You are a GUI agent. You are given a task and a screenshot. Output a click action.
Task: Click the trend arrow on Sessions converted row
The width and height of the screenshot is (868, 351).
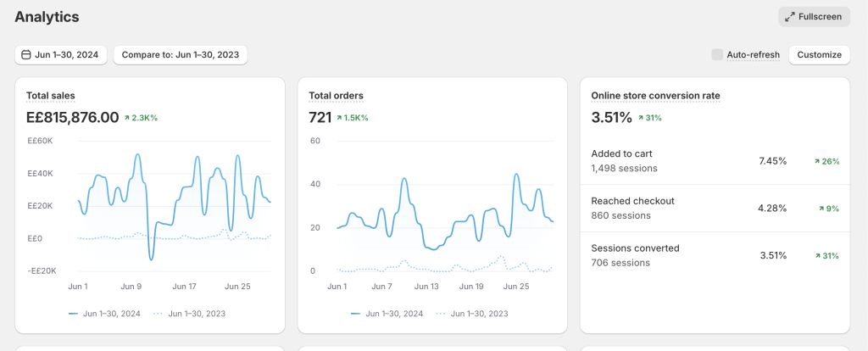[817, 256]
